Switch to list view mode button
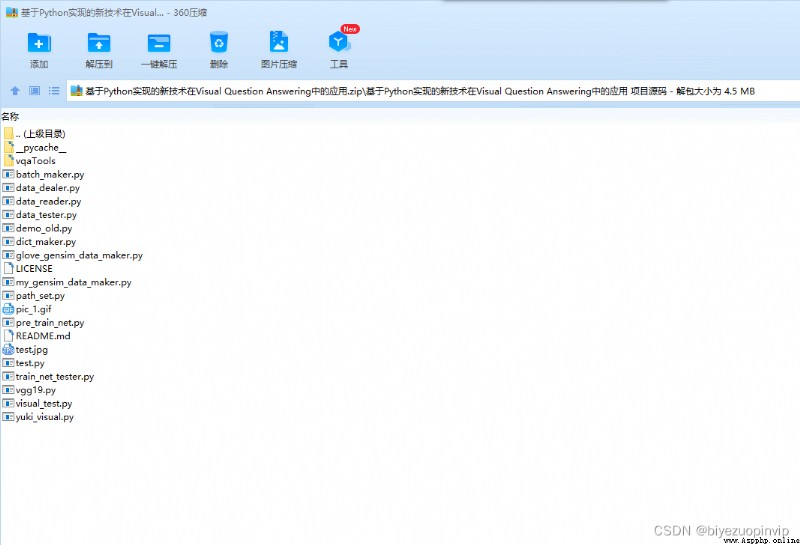Viewport: 800px width, 545px height. (54, 91)
